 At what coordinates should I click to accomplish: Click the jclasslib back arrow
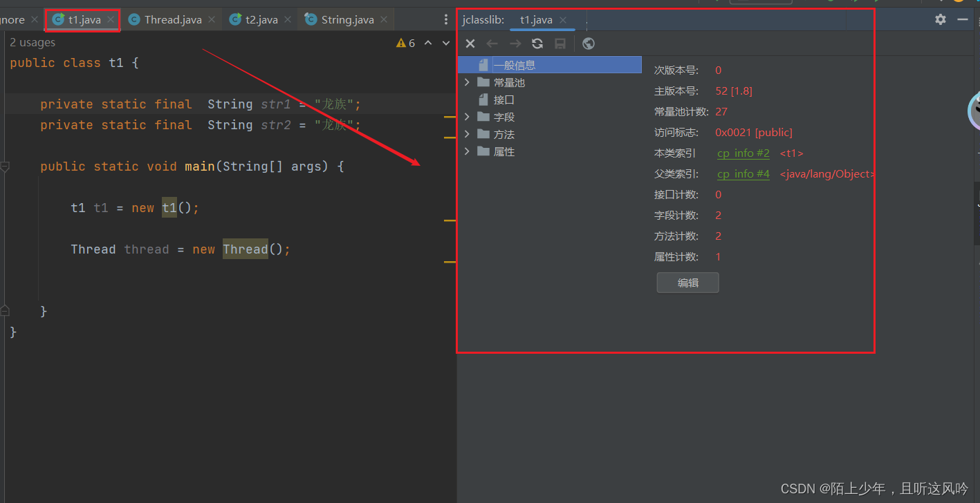coord(492,44)
